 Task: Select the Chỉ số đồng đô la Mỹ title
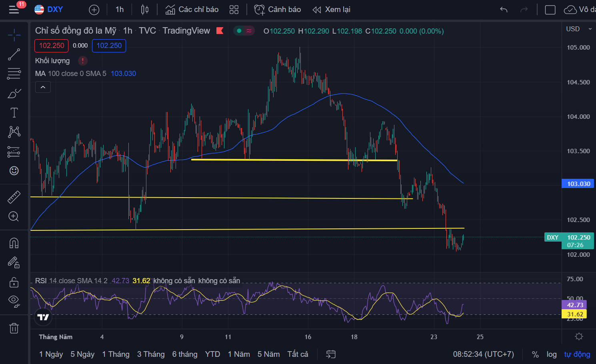[76, 31]
